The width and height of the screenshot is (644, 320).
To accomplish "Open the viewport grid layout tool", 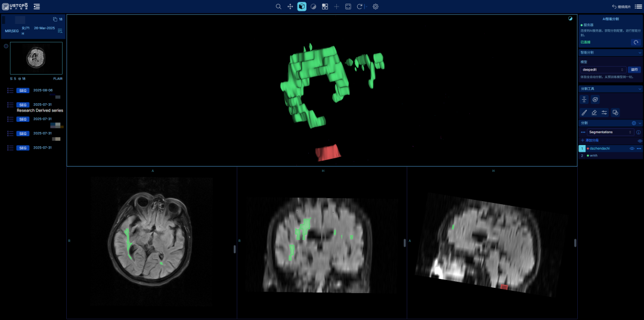I will point(325,7).
